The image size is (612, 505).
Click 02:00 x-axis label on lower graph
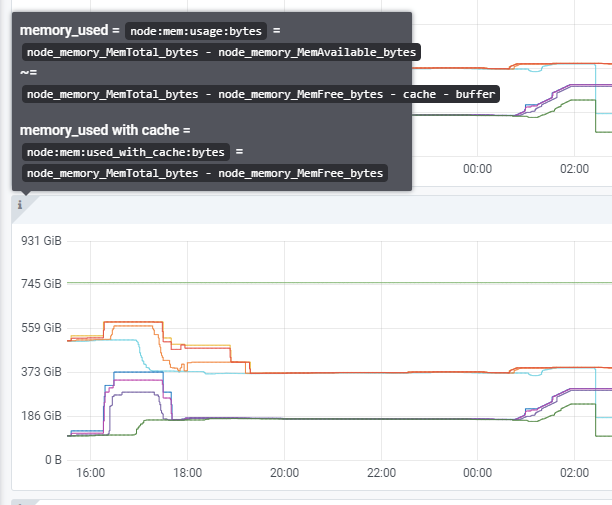(x=575, y=473)
